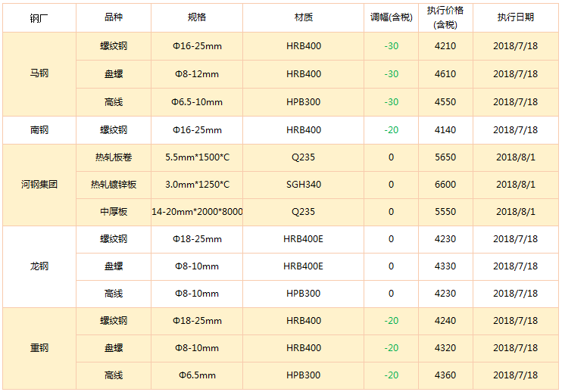
Task: Click Φ16-25mm in the 马钢 螺纹钢 row
Action: (x=197, y=46)
